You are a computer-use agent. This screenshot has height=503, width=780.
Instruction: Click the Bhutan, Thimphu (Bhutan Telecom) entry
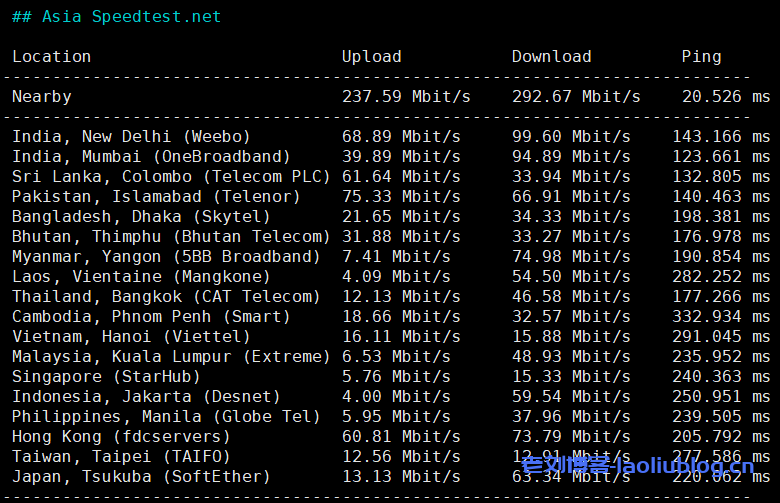(171, 237)
